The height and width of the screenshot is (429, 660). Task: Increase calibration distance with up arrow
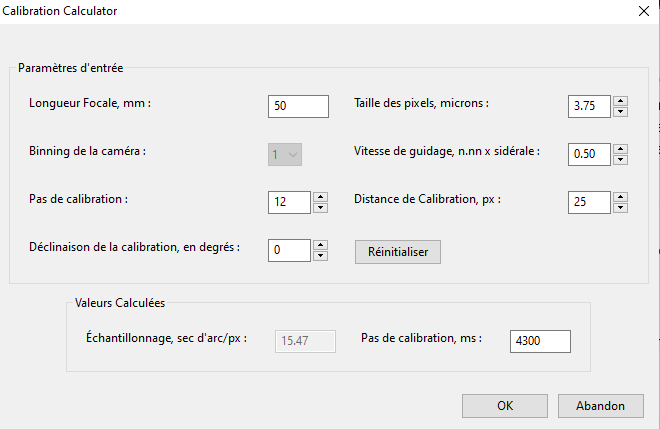coord(620,196)
